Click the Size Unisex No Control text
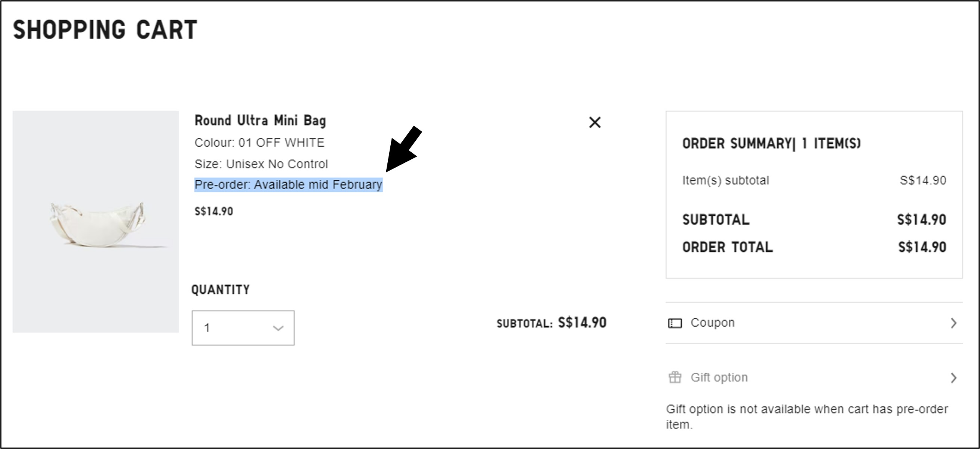The width and height of the screenshot is (980, 449). pos(261,164)
